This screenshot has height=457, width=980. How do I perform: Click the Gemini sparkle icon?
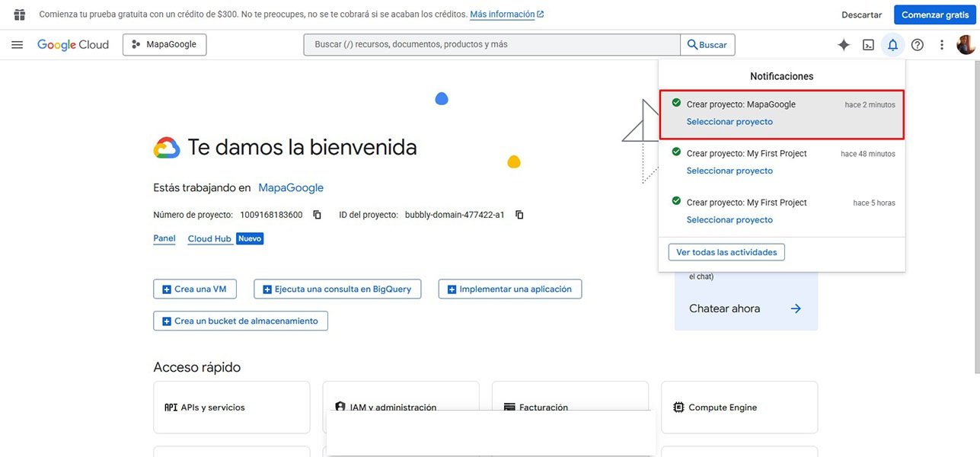840,43
